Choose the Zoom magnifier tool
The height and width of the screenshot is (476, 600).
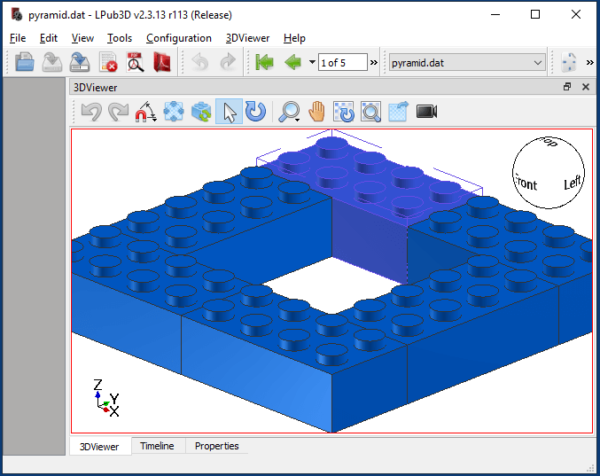(x=289, y=112)
